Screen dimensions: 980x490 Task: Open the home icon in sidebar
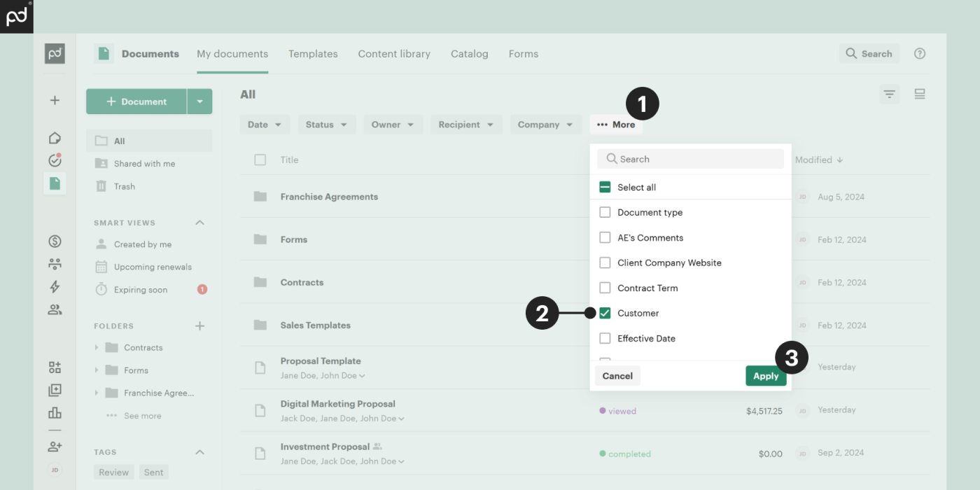click(x=55, y=138)
